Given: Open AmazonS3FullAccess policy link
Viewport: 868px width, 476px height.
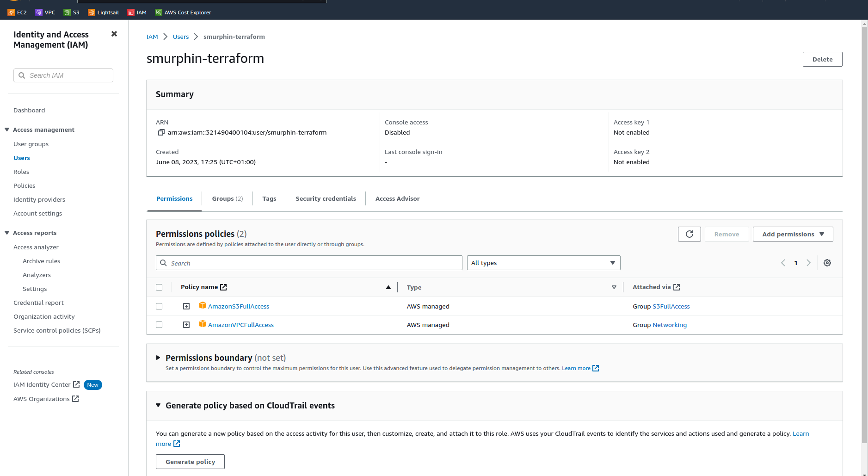Looking at the screenshot, I should coord(239,306).
